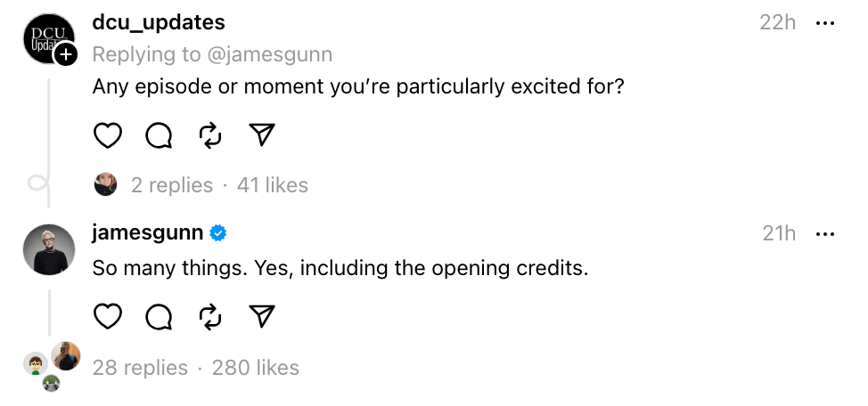The image size is (868, 406).
Task: Show the 41 likes list
Action: click(x=273, y=185)
